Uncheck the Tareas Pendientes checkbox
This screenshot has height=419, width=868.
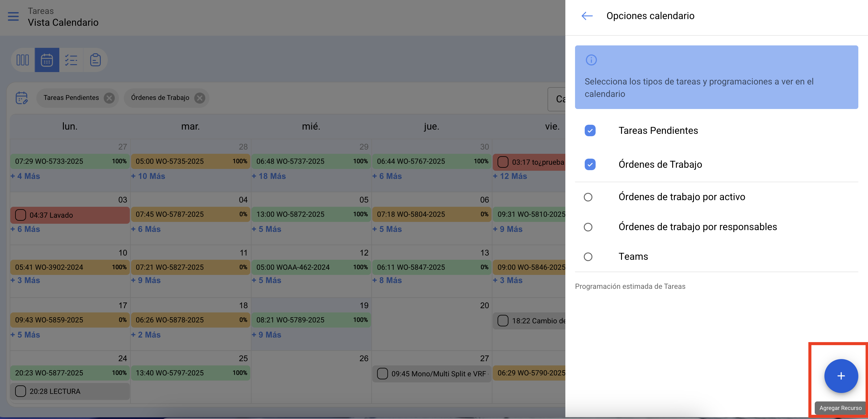[x=590, y=130]
